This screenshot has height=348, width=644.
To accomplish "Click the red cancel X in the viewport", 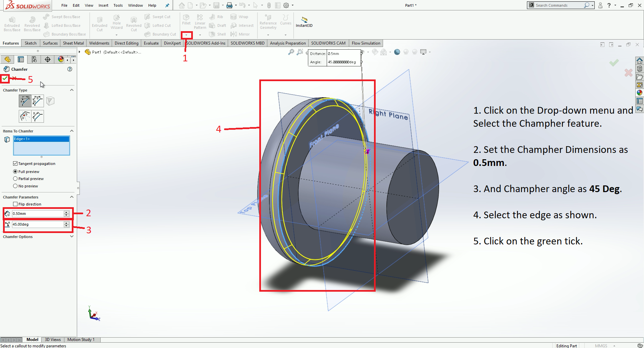I will [629, 73].
